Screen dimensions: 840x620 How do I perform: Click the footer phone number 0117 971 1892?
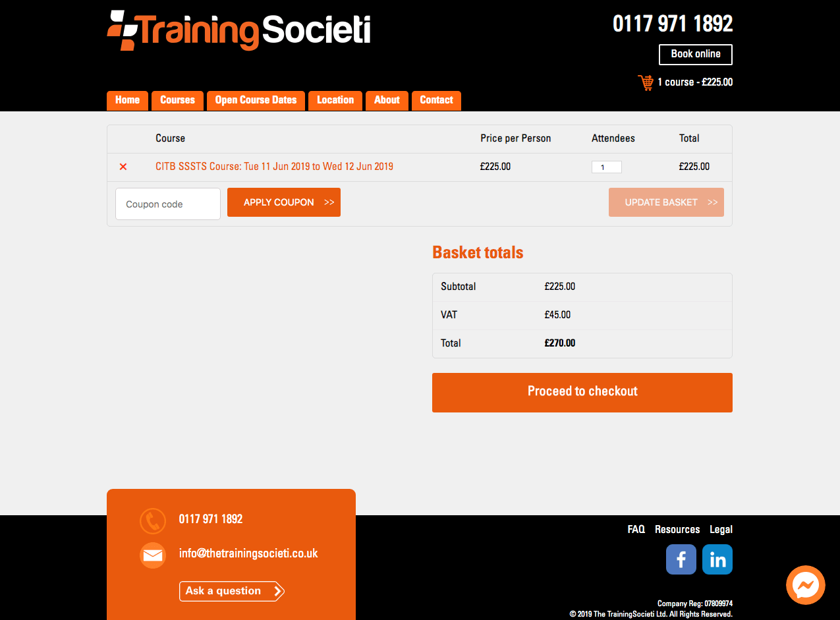coord(211,519)
